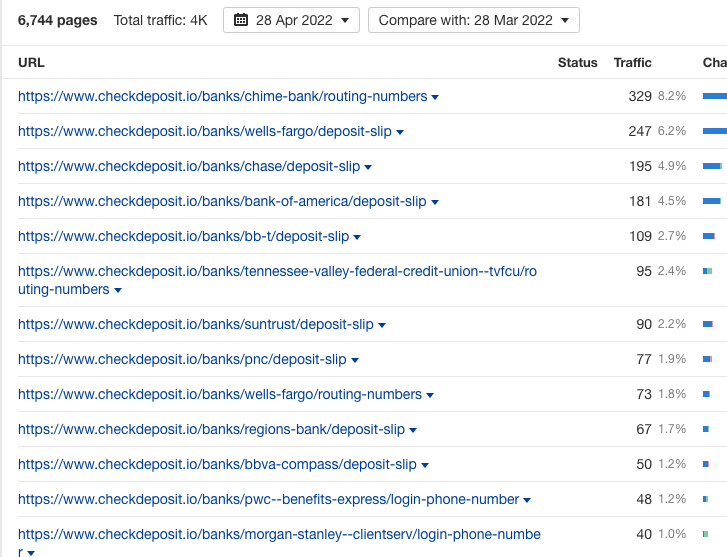Expand the caret after regions-bank deposit-slip URL
Image resolution: width=727 pixels, height=557 pixels.
(x=413, y=430)
